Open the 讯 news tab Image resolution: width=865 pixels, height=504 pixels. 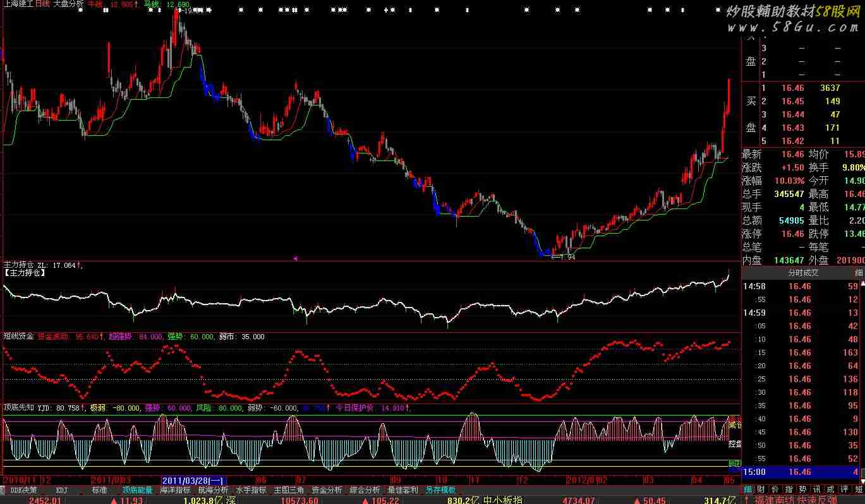[x=817, y=489]
